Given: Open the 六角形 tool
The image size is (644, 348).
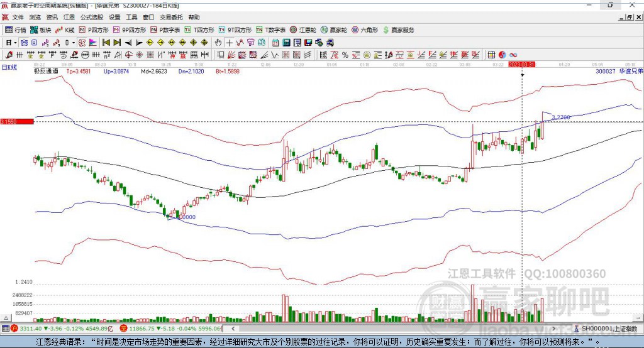Looking at the screenshot, I should pyautogui.click(x=365, y=30).
